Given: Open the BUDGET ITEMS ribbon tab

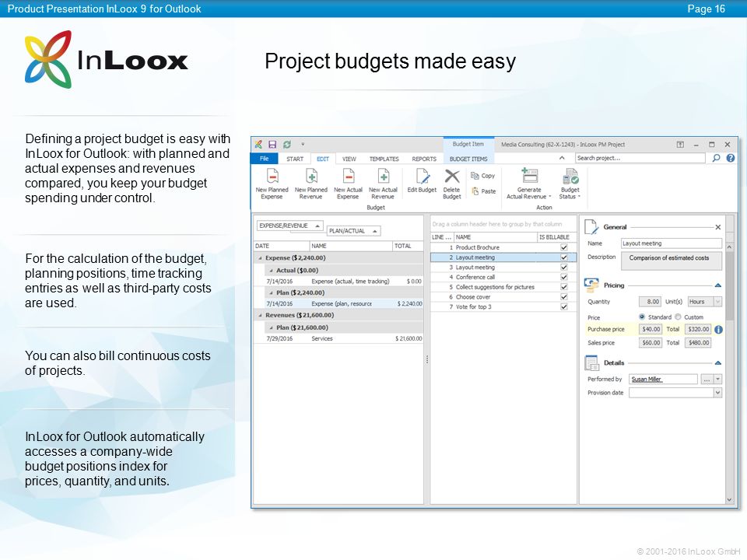Looking at the screenshot, I should (x=468, y=159).
